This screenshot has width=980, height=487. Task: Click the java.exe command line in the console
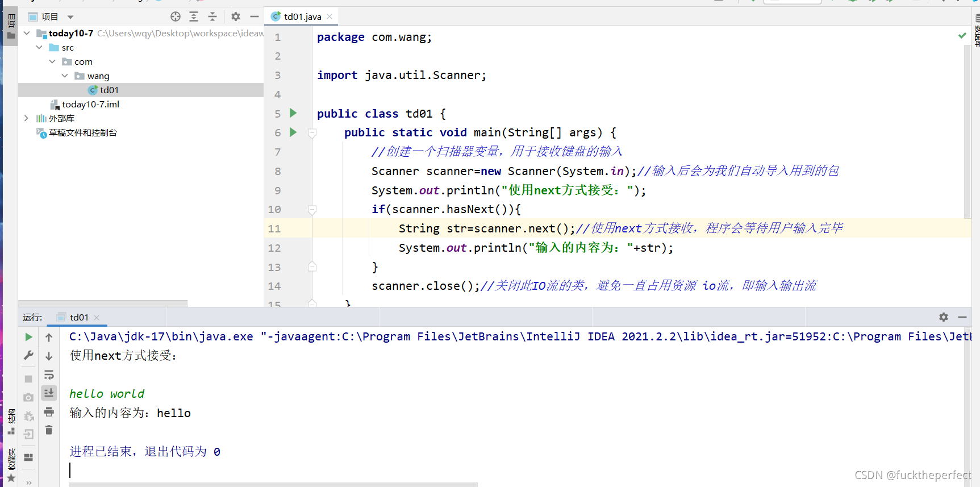coord(520,336)
